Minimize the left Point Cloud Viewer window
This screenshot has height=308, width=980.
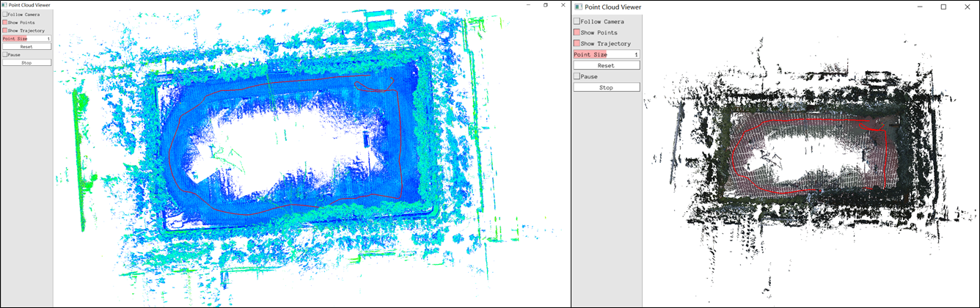pyautogui.click(x=527, y=4)
